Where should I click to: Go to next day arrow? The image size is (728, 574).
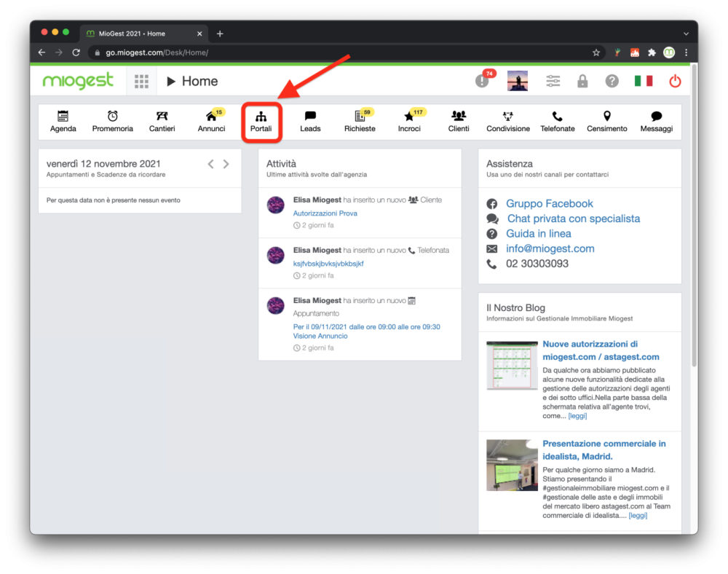pyautogui.click(x=226, y=164)
